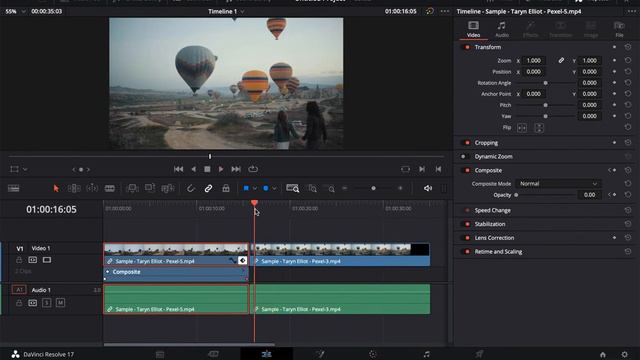Click the Mark In icon

coord(422,169)
